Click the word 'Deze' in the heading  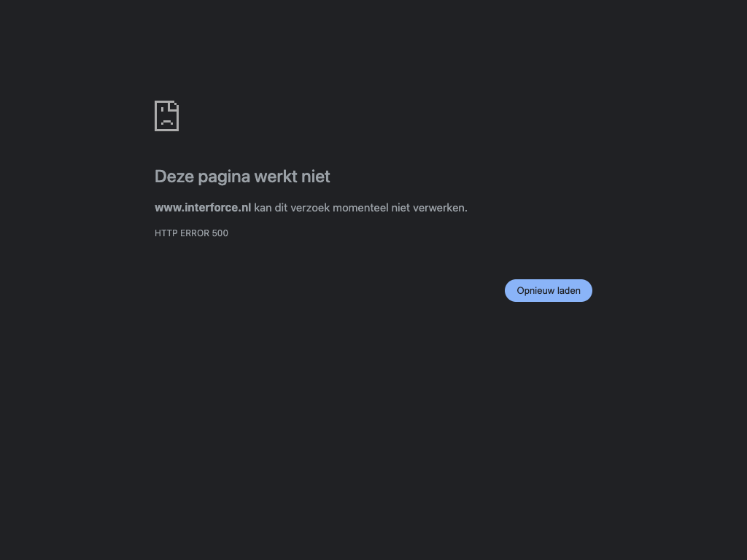[x=174, y=176]
